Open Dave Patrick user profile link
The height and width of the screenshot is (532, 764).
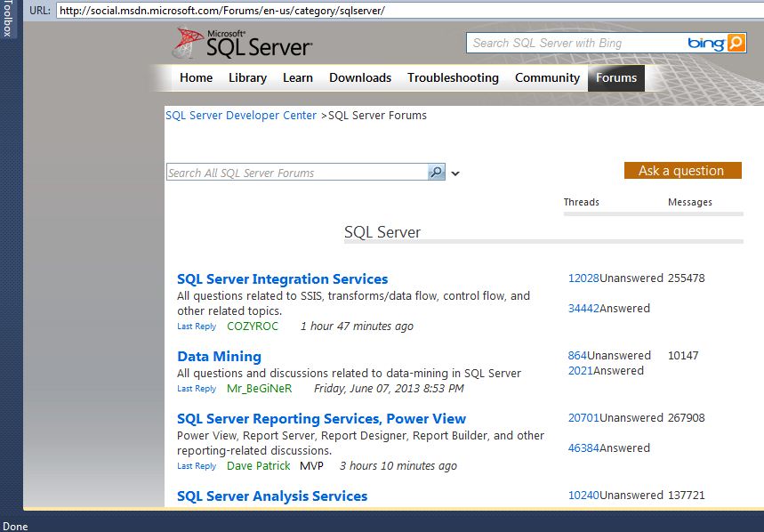258,466
